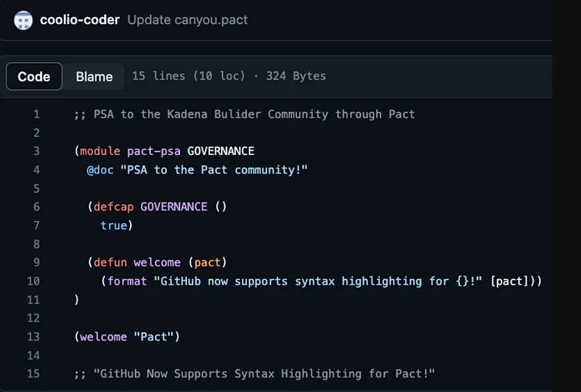Click the defcap keyword in the code
Screen dimensions: 581x392
114,206
